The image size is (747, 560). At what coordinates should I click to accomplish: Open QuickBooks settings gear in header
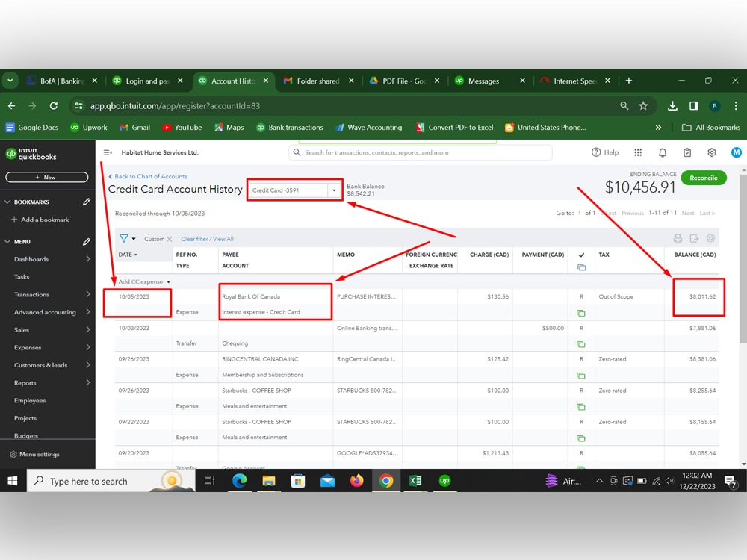(712, 152)
